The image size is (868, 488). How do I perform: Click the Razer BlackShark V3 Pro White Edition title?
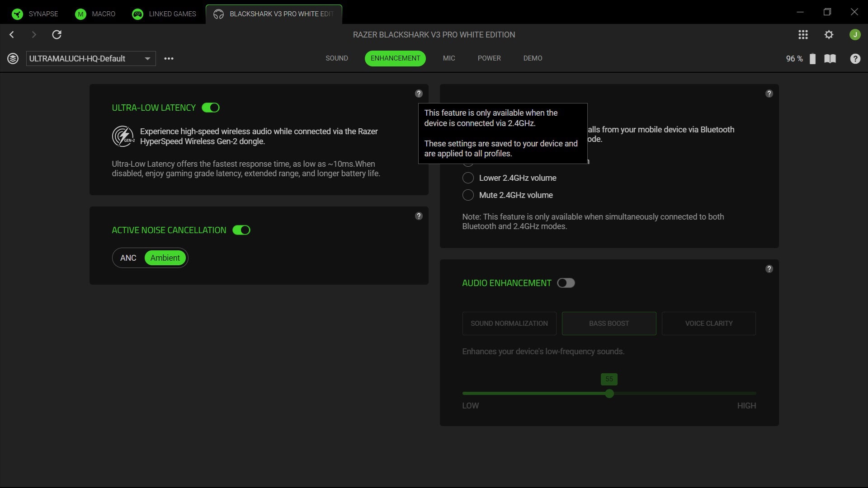click(x=434, y=35)
